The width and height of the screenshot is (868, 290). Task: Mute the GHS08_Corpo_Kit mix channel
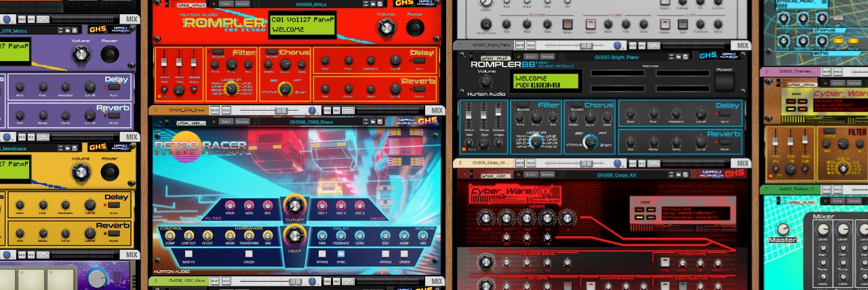click(519, 163)
